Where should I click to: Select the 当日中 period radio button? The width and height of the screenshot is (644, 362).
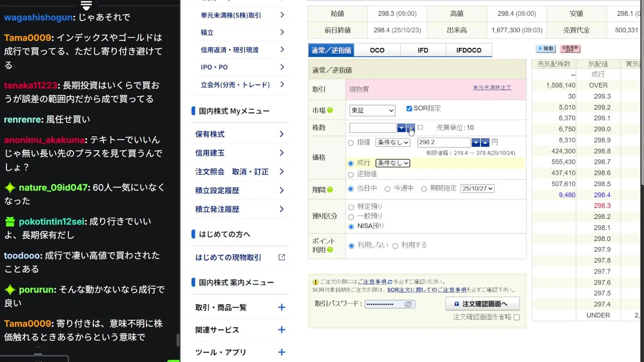pos(351,189)
